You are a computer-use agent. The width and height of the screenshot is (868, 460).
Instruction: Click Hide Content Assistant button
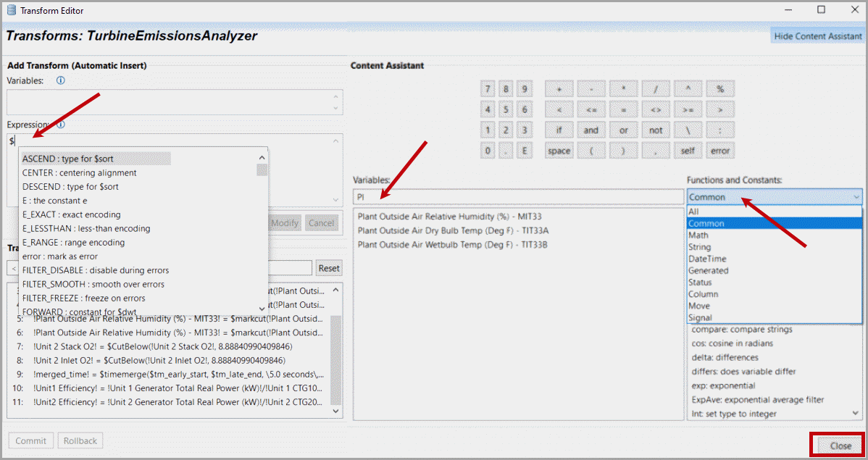click(817, 36)
